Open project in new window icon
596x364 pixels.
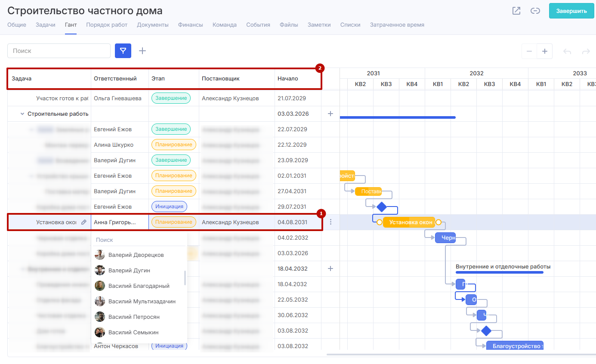[x=516, y=11]
